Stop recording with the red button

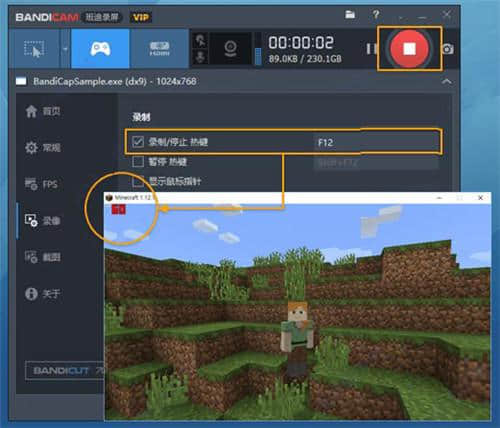point(409,49)
